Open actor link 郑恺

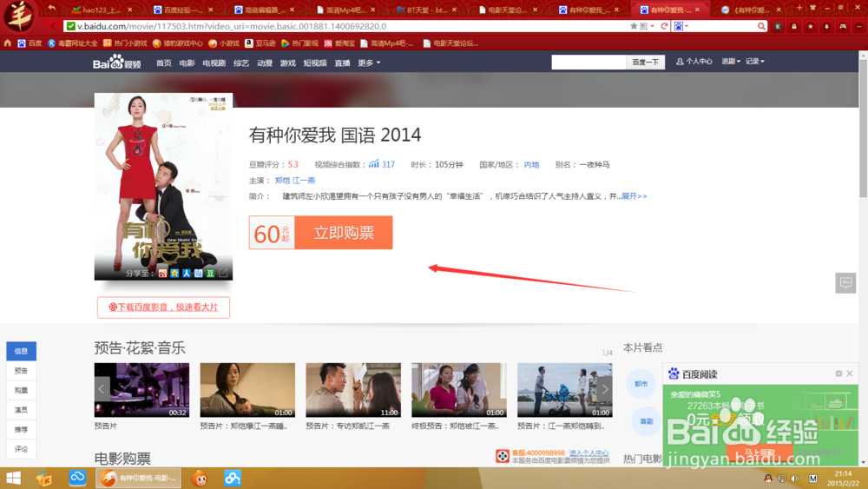(x=282, y=181)
